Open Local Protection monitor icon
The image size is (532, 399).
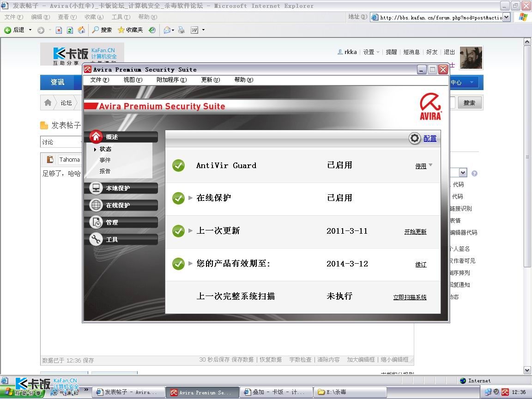(x=96, y=188)
